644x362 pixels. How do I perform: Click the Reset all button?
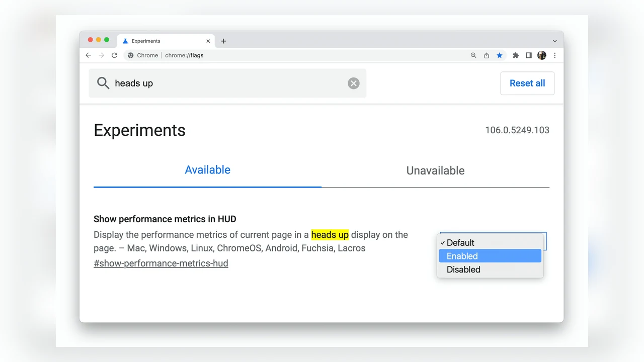click(x=527, y=83)
